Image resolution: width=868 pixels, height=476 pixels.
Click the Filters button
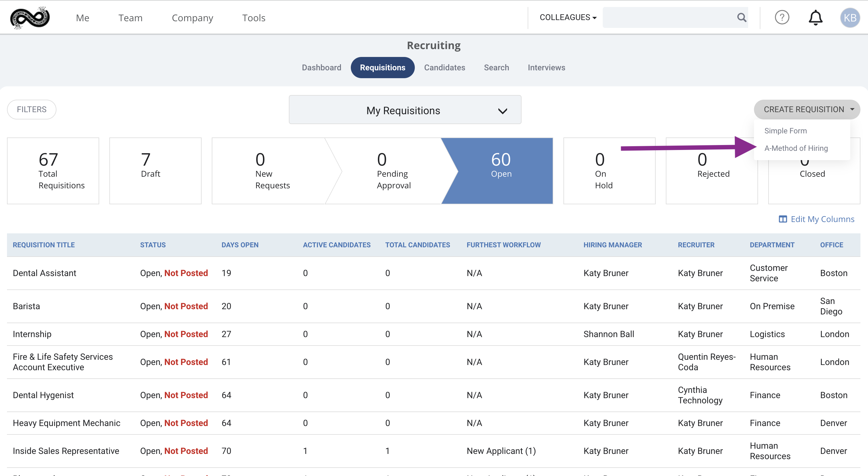click(x=32, y=109)
